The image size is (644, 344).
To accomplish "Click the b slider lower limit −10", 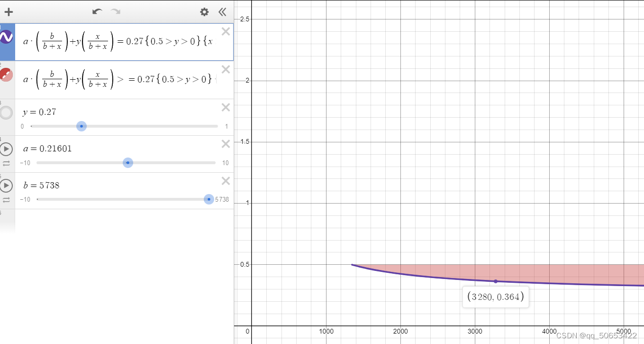I will pos(25,200).
